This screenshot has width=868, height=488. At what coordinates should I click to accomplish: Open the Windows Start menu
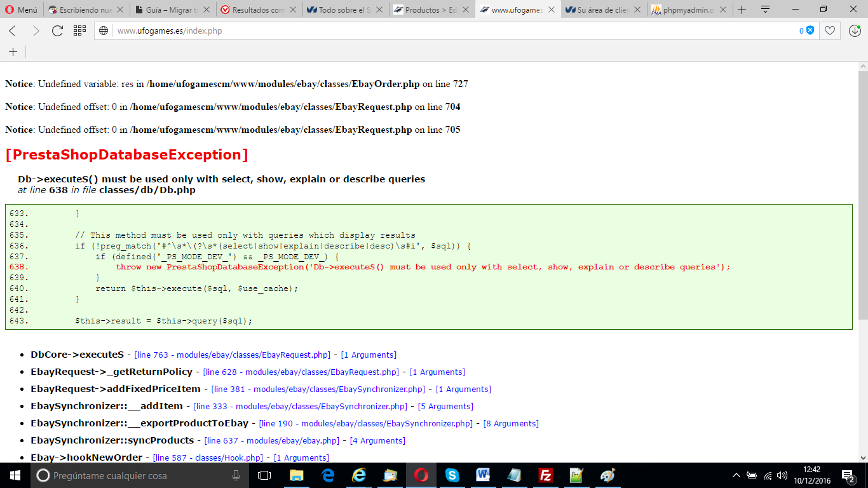coord(15,475)
